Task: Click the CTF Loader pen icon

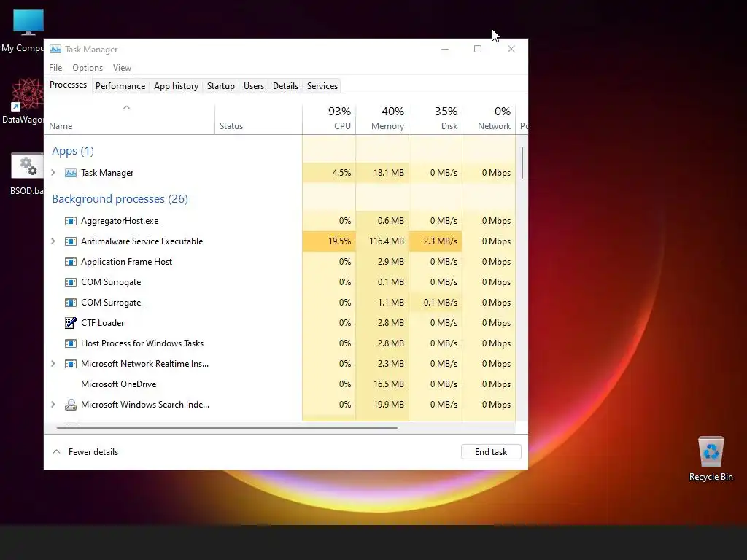Action: coord(71,323)
